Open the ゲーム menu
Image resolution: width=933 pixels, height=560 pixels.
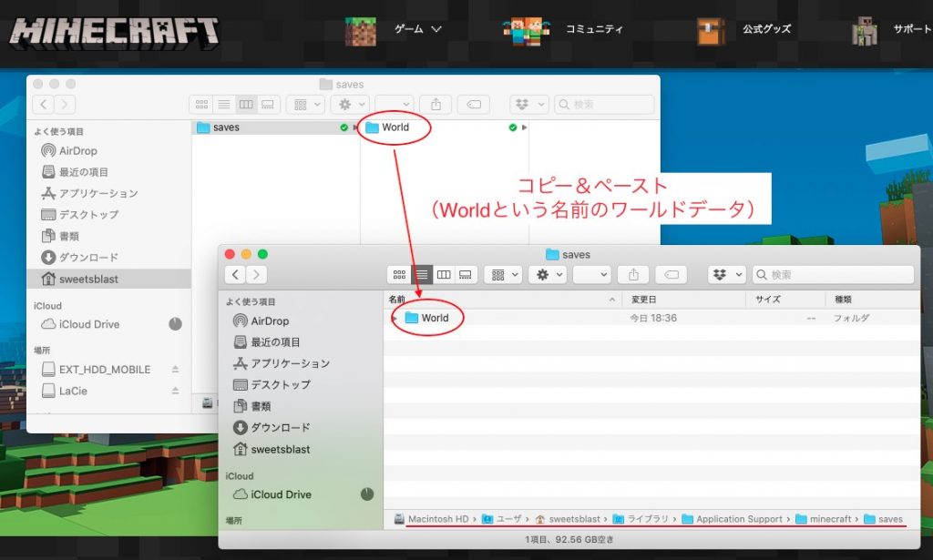(x=417, y=29)
